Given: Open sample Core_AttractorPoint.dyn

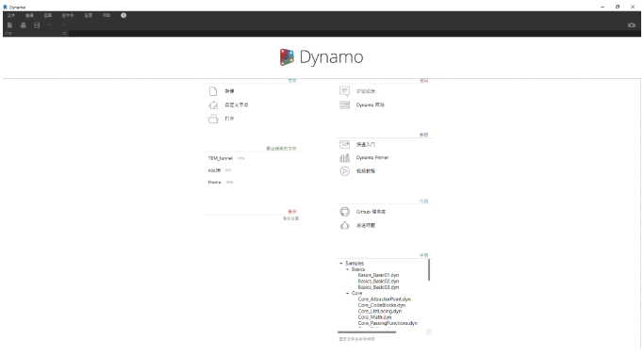Looking at the screenshot, I should pos(385,299).
